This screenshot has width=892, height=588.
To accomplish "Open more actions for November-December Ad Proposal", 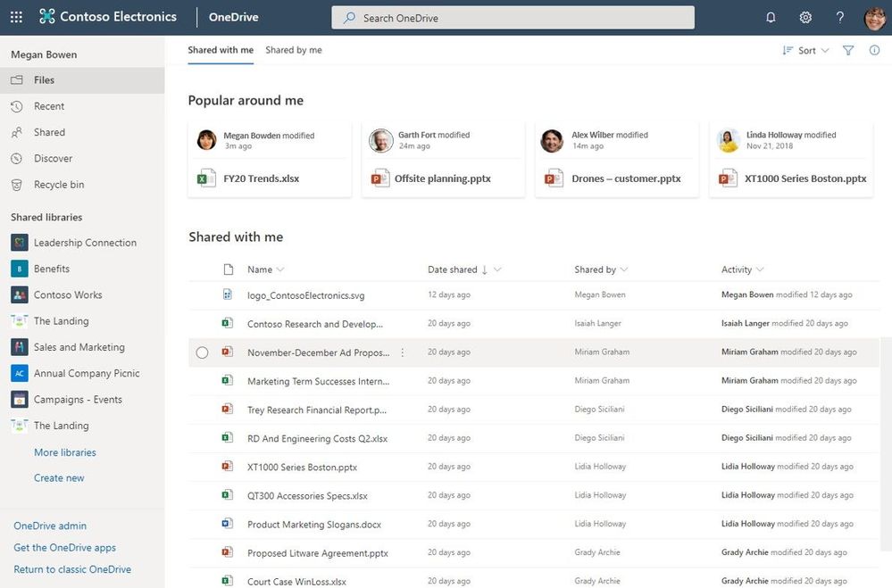I will (x=402, y=352).
